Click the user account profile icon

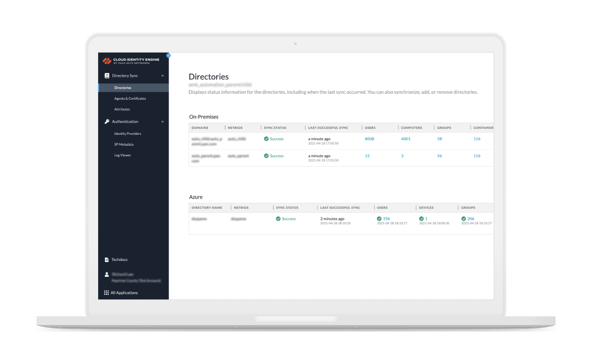[x=106, y=275]
